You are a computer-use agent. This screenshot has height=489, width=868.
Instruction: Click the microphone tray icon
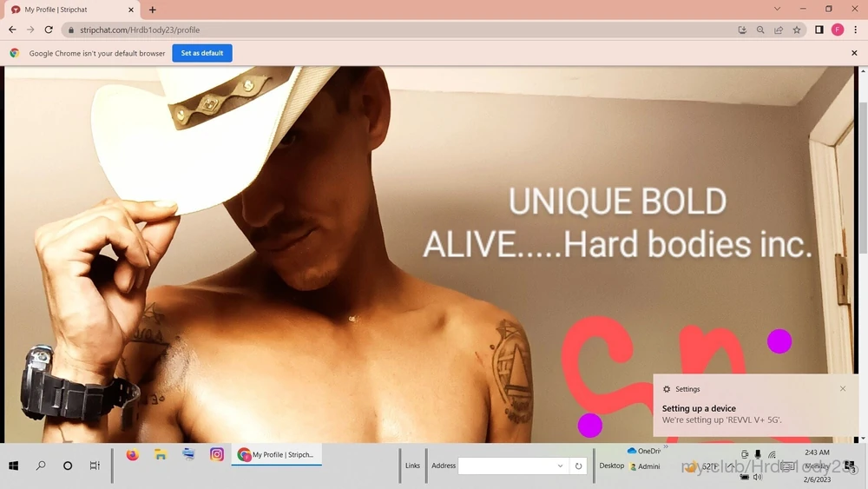(758, 454)
